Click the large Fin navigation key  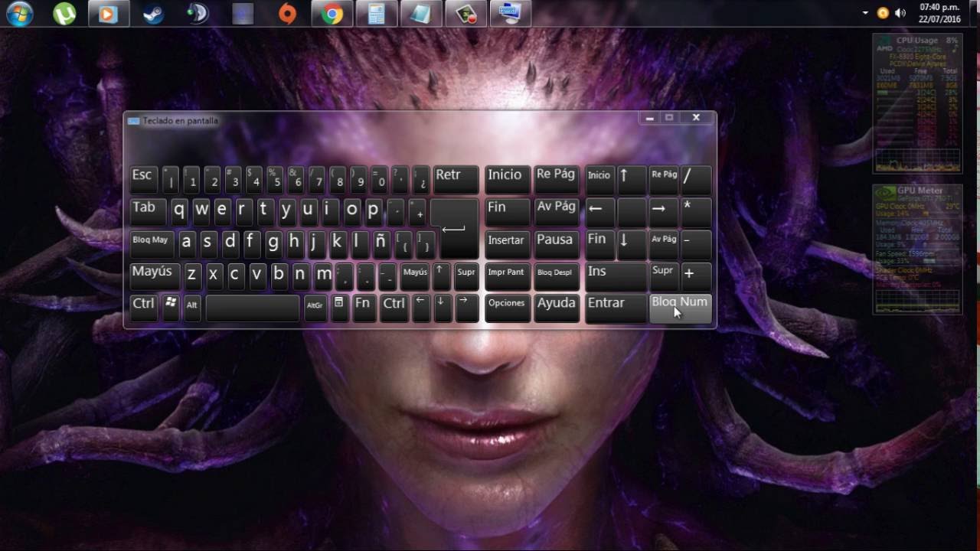click(x=507, y=212)
